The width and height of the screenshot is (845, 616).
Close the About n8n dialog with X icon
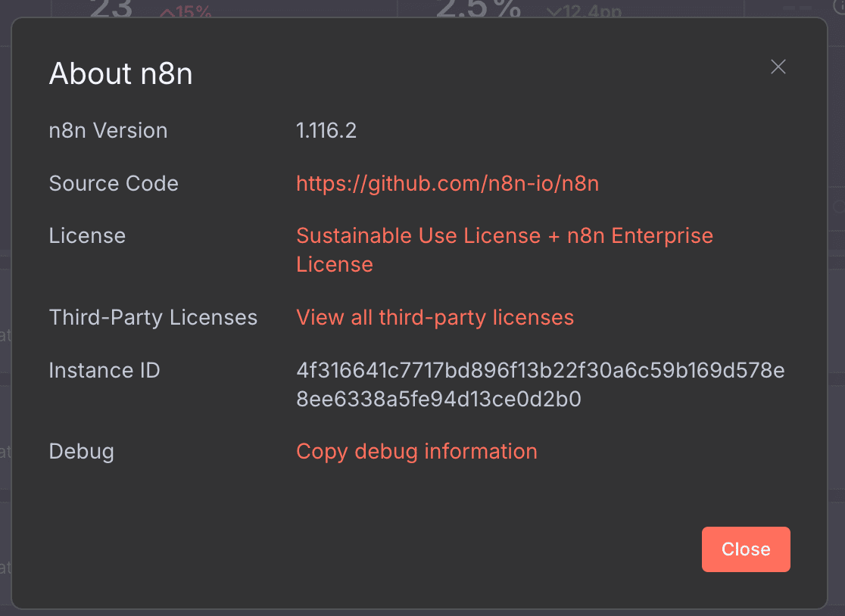778,67
